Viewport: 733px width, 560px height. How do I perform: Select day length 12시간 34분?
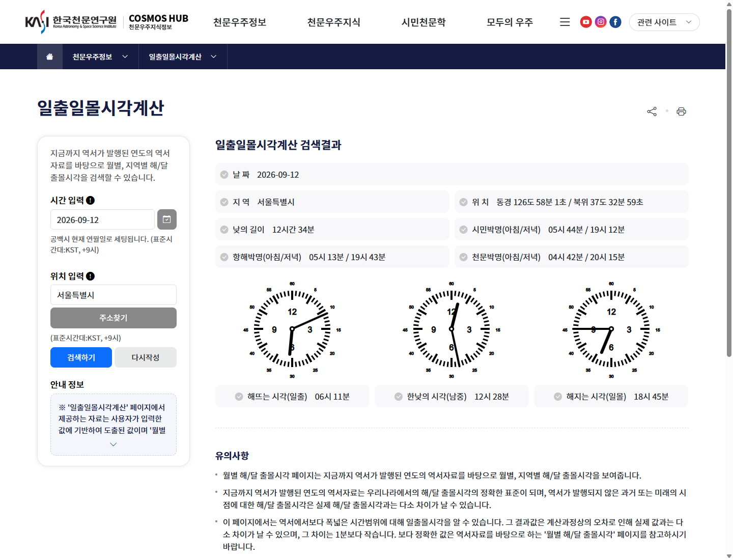[x=293, y=230]
